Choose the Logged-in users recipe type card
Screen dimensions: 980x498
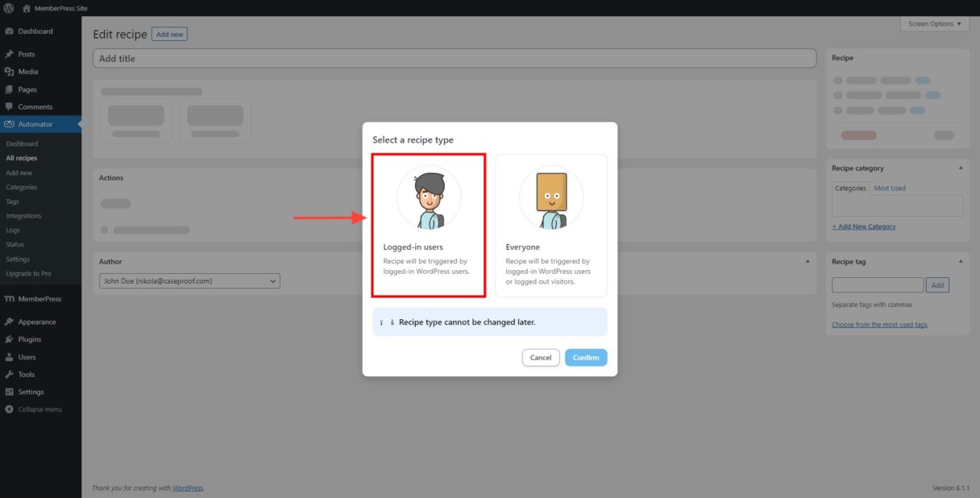(x=429, y=226)
